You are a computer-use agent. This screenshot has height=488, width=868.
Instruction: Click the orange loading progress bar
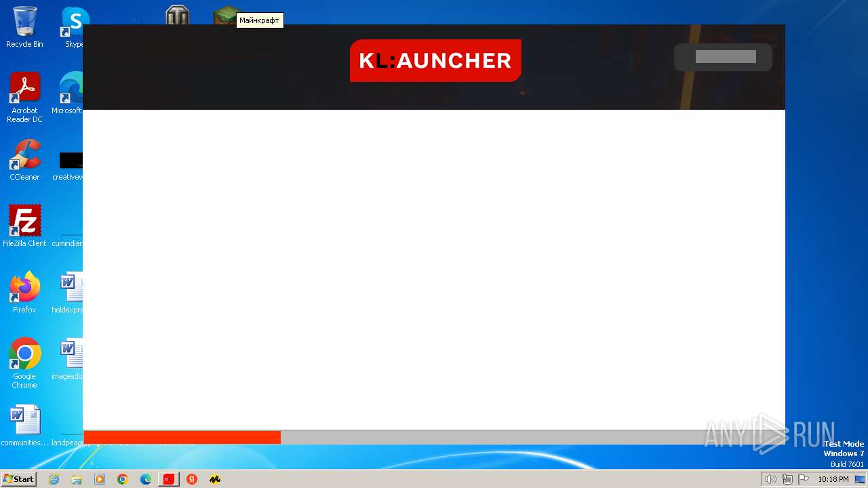point(182,437)
